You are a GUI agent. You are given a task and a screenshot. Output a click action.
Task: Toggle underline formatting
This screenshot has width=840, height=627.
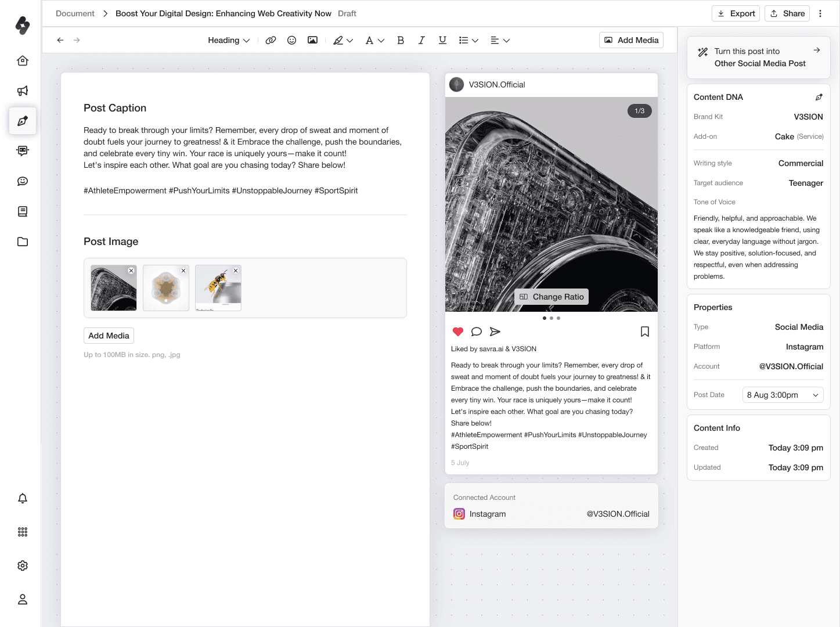(442, 40)
